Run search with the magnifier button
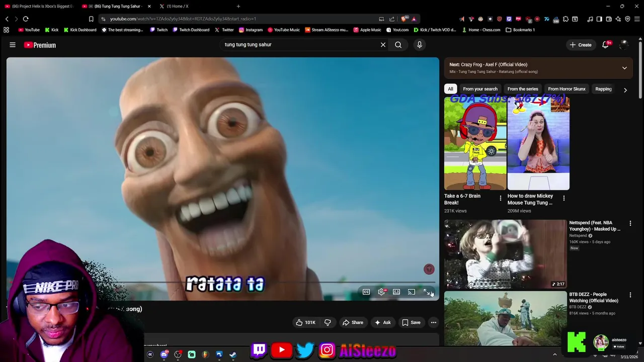Viewport: 644px width, 362px height. coord(398,45)
